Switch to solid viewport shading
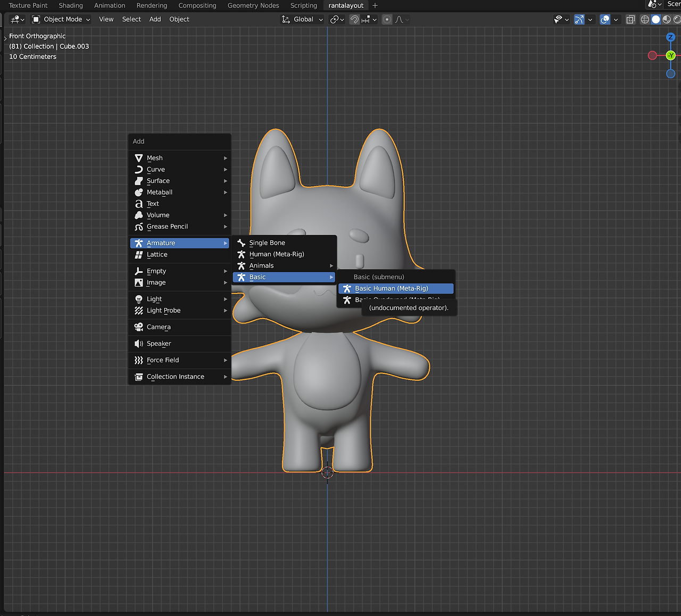The height and width of the screenshot is (616, 681). 655,19
